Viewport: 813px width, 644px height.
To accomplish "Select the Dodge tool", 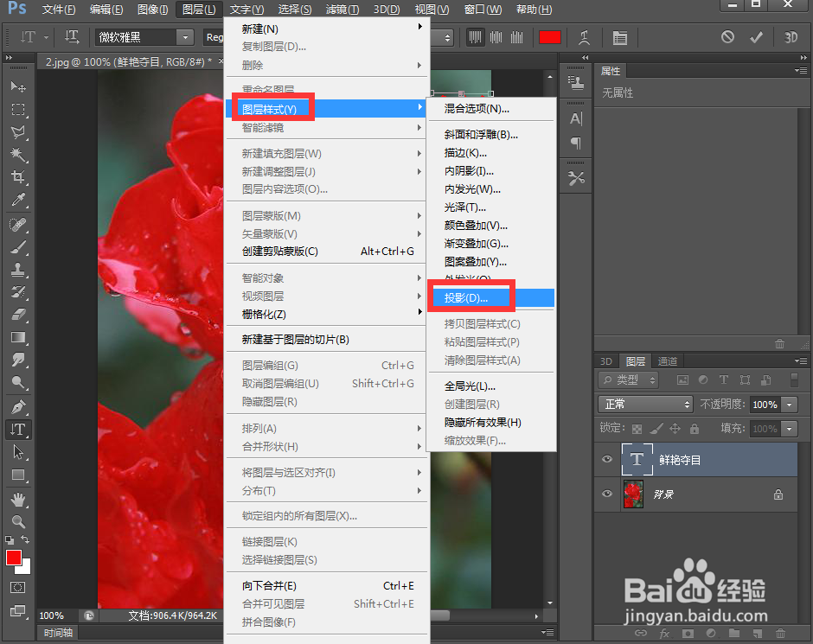I will [x=18, y=382].
